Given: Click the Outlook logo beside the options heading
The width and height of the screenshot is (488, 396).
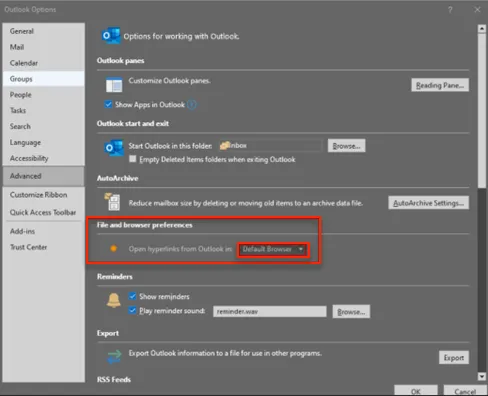Looking at the screenshot, I should coord(111,36).
